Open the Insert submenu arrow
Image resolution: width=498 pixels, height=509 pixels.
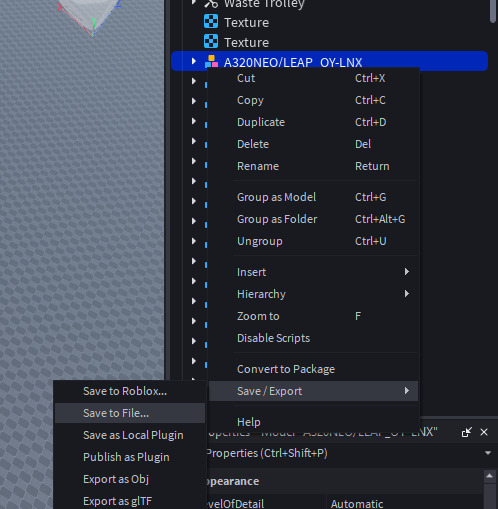(407, 272)
